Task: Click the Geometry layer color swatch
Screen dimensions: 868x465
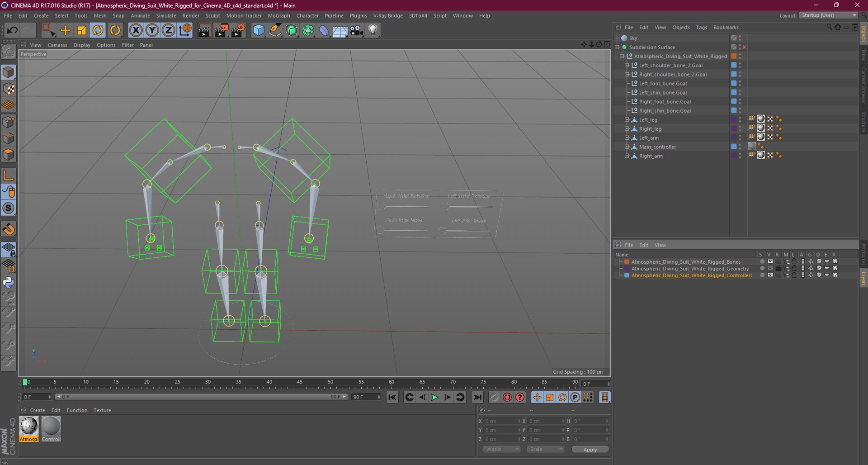Action: [627, 269]
